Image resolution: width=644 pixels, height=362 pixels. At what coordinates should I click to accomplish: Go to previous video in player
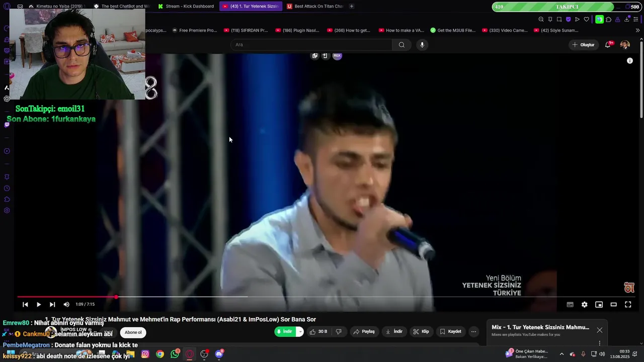click(25, 304)
